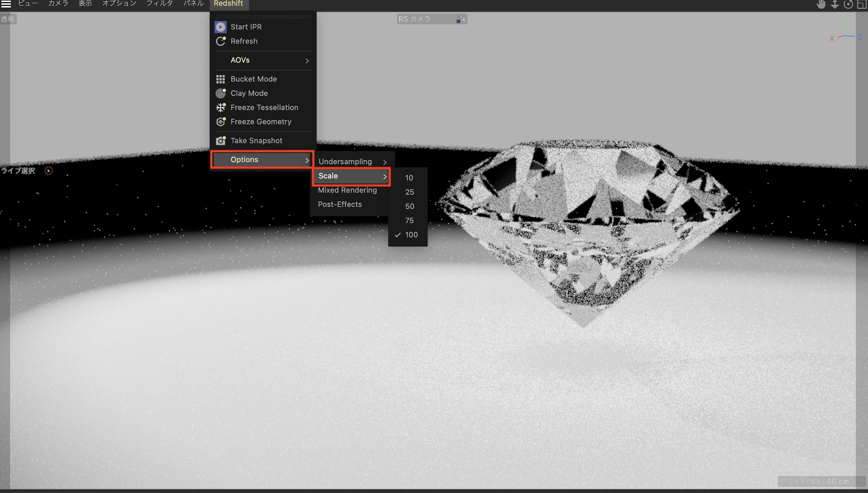This screenshot has height=493, width=868.
Task: Click the Freeze Geometry cube icon
Action: [x=220, y=122]
